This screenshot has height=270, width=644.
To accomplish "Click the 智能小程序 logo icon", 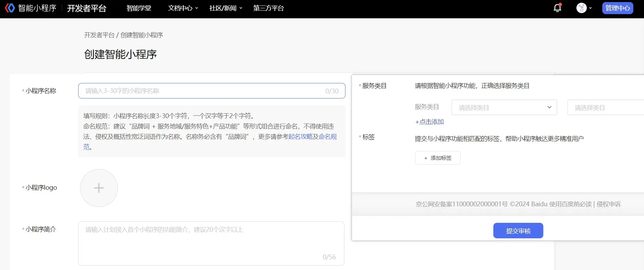I will point(10,8).
